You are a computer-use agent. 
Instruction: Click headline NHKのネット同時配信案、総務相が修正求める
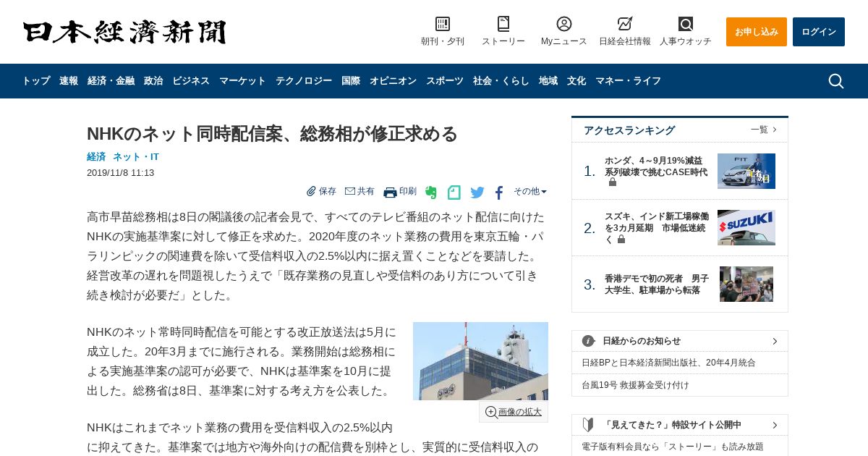click(272, 134)
